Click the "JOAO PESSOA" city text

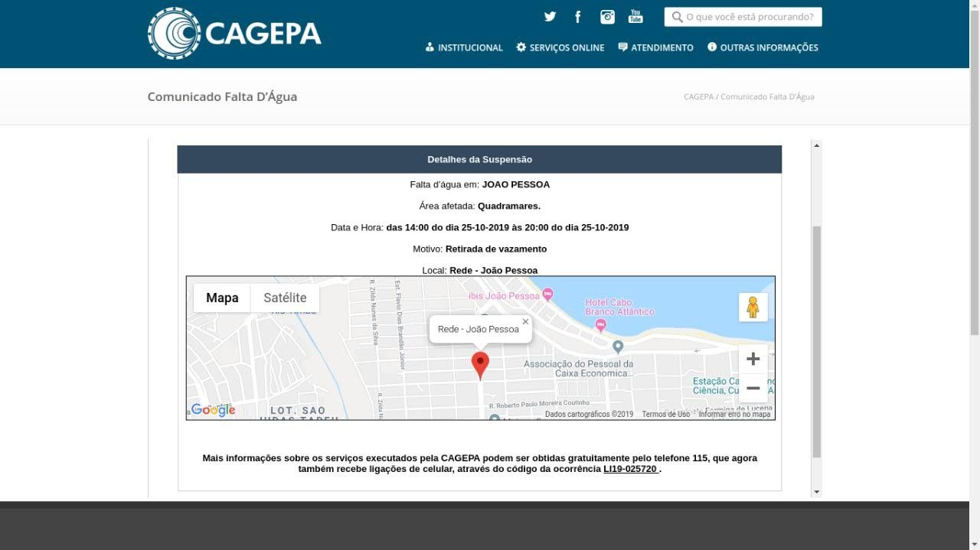[515, 184]
